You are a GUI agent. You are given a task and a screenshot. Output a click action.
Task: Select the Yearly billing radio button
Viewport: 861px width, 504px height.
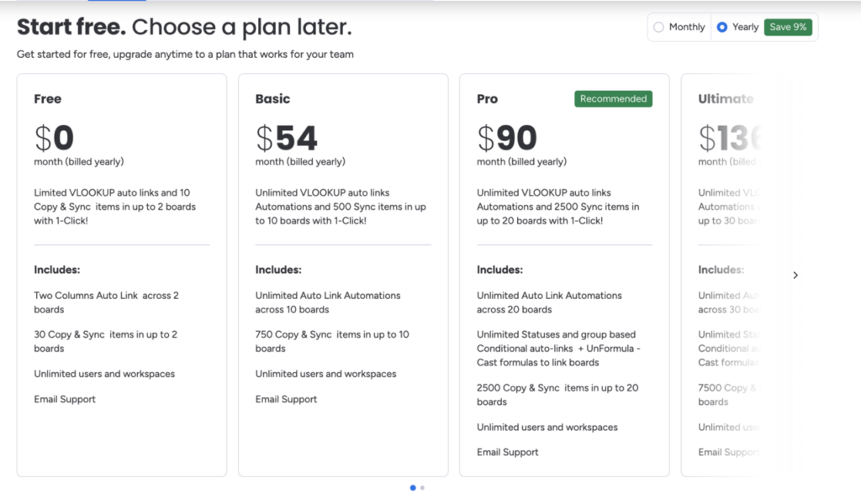[x=722, y=27]
